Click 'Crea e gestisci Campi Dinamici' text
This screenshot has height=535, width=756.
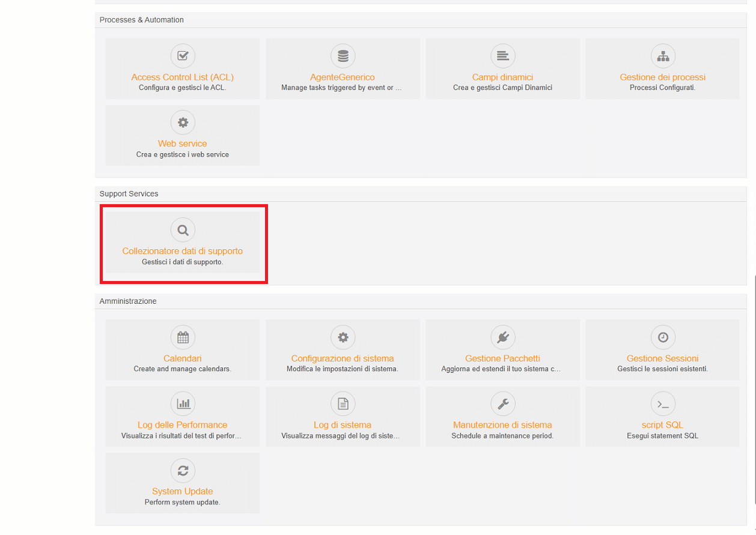tap(502, 88)
